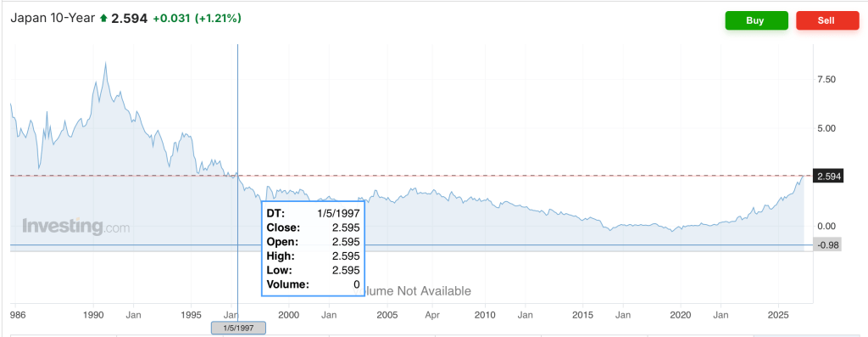Click the green up-arrow icon beside Japan 10-Year

tap(103, 19)
